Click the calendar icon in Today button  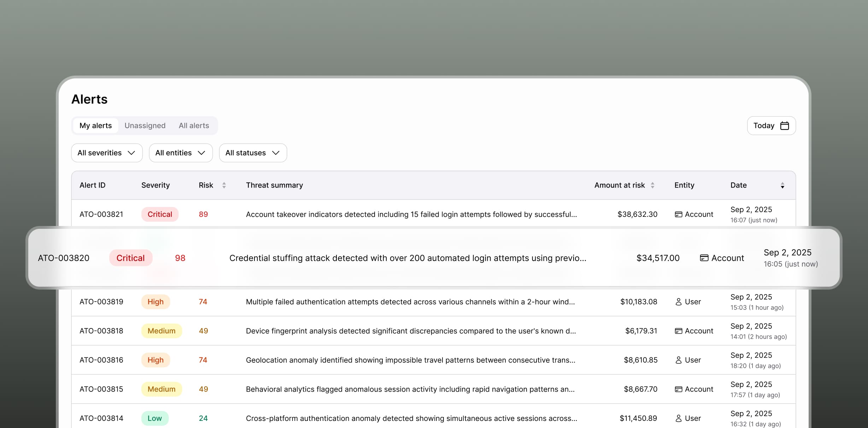click(785, 126)
